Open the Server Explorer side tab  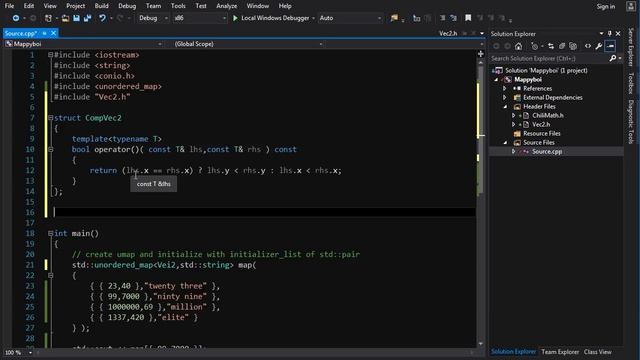(x=631, y=47)
